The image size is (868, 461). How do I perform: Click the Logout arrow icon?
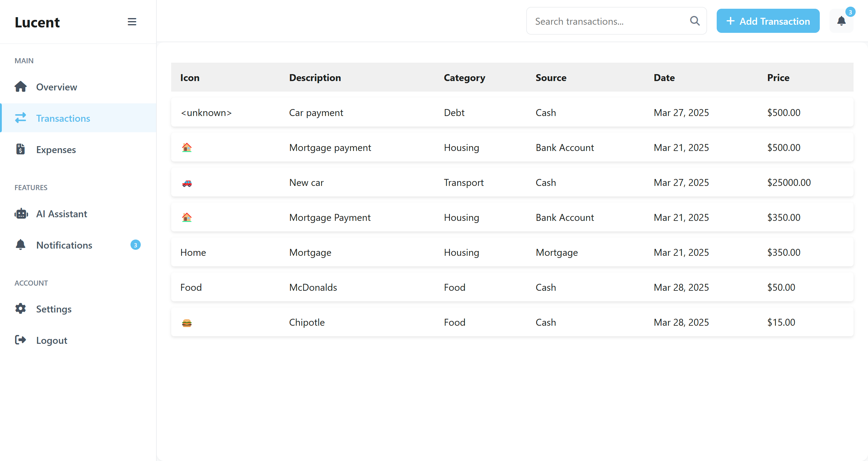(x=20, y=340)
